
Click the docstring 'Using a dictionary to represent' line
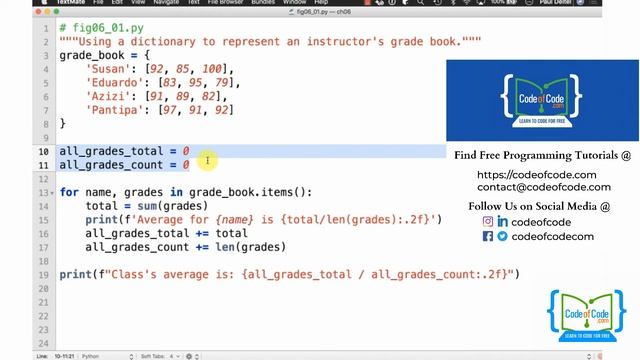coord(270,42)
